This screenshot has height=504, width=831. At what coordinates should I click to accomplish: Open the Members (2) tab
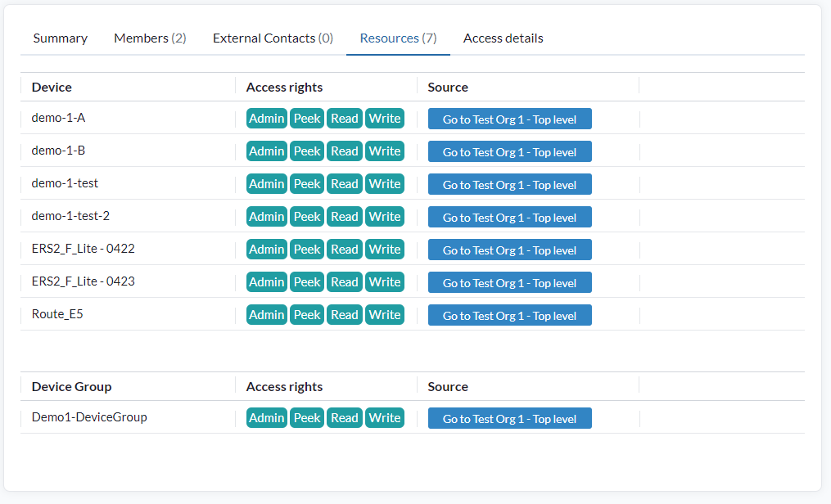tap(150, 38)
